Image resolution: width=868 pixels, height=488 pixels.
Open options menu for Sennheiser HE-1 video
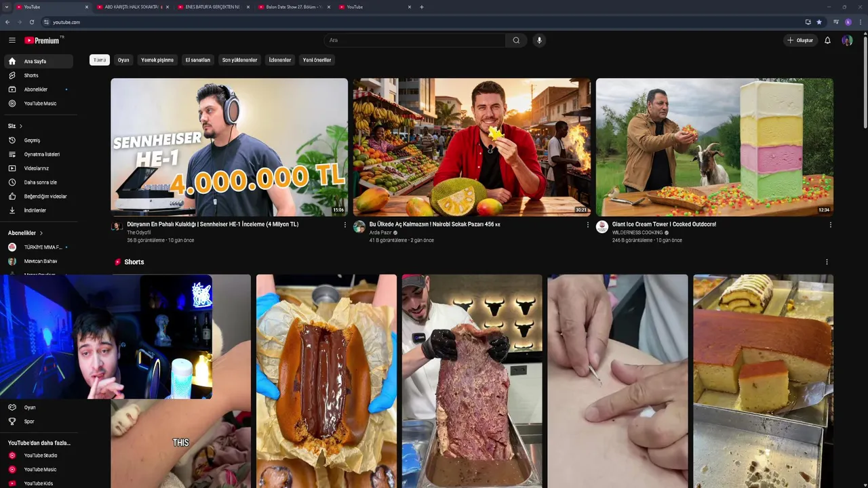coord(344,224)
